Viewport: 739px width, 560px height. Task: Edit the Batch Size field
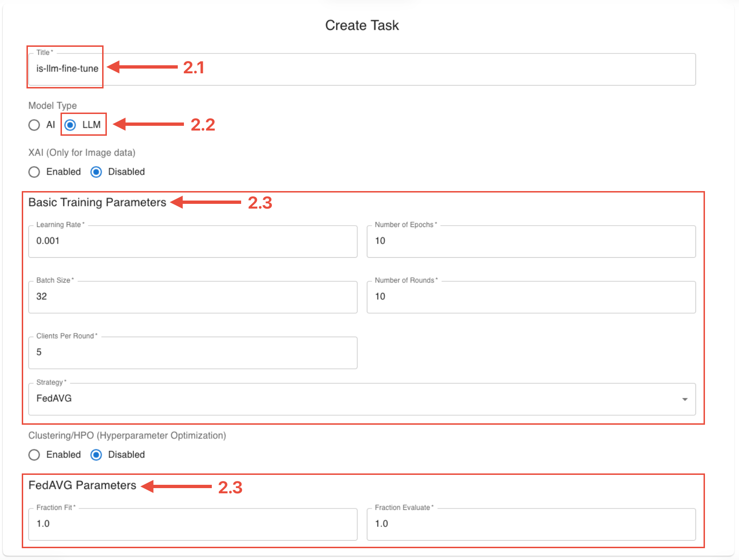tap(192, 297)
